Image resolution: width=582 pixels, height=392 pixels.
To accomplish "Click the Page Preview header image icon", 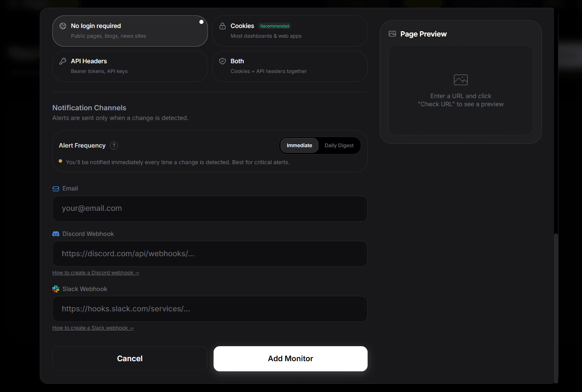I will 392,34.
